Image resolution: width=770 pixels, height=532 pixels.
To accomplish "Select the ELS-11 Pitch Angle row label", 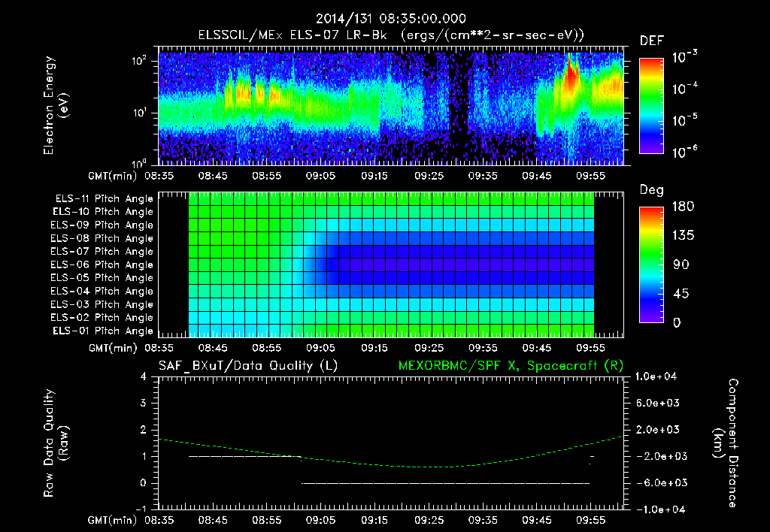I will pos(104,199).
